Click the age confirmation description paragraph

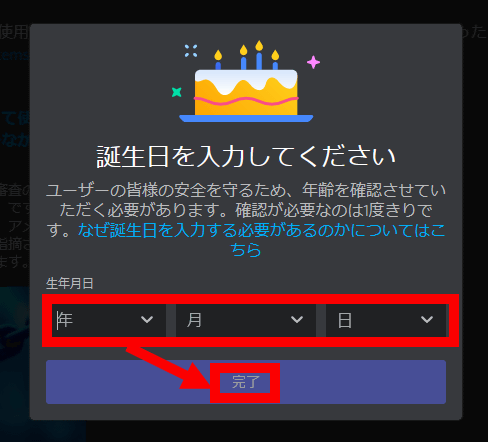tap(246, 220)
